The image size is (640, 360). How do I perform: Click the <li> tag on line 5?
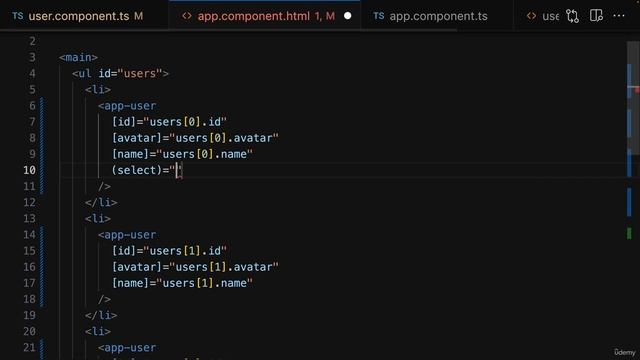click(98, 89)
